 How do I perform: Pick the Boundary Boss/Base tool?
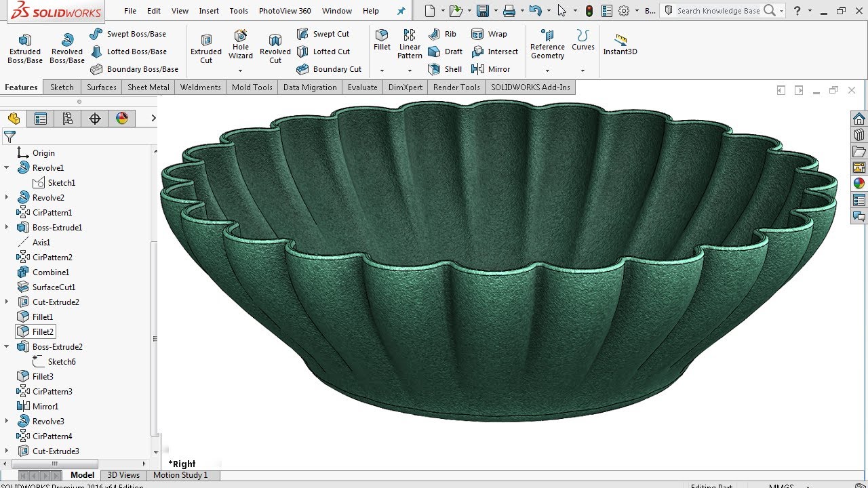134,69
